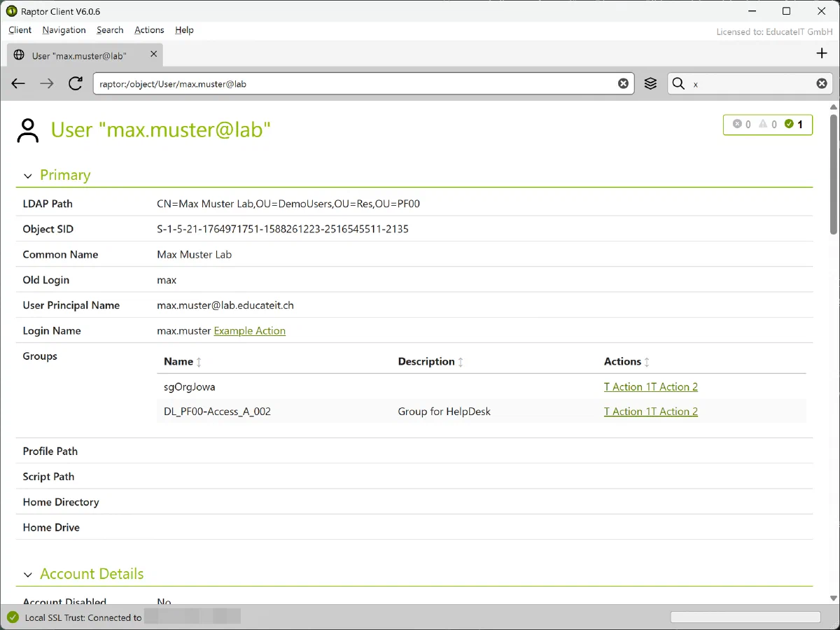Collapse the Account Details section
Viewport: 840px width, 630px height.
point(28,575)
